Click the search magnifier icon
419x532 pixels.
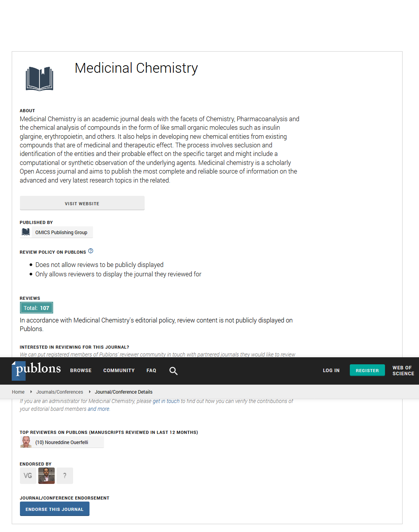pos(174,371)
